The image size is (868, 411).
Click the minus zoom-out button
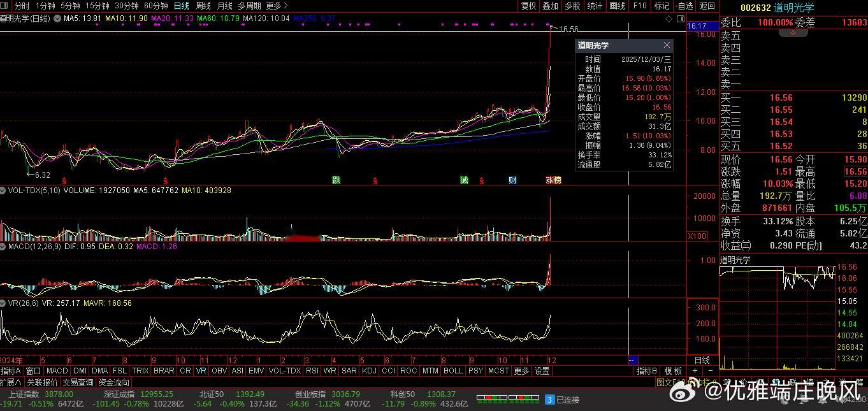click(x=711, y=371)
